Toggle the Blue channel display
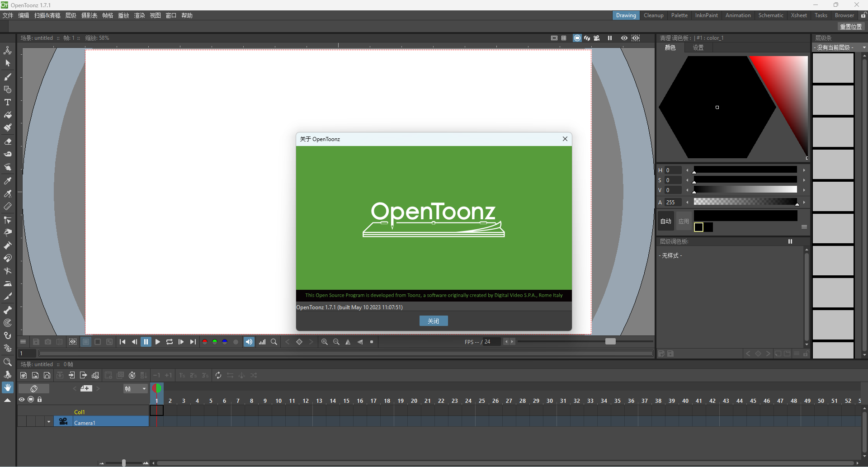This screenshot has width=868, height=467. tap(225, 342)
